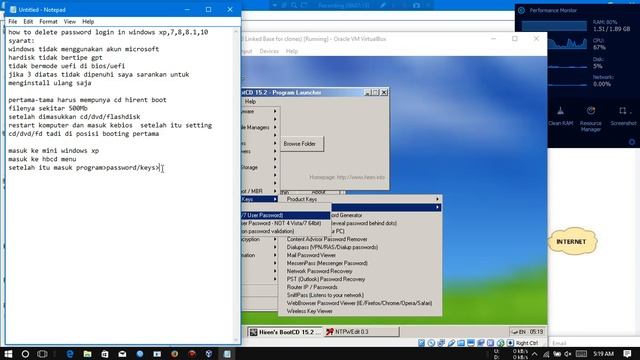
Task: Open Help menu in Hiren's Program Launcher
Action: coord(250,101)
